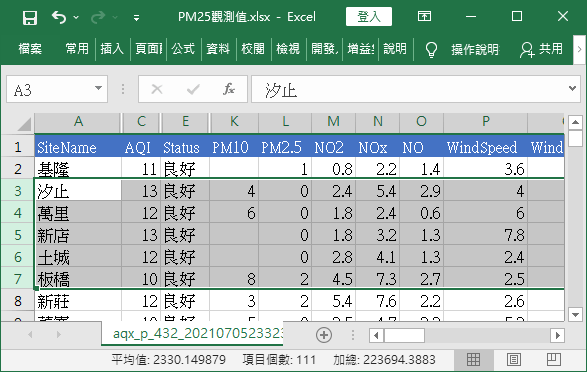The image size is (587, 372).
Task: Click the Insert Function fx icon
Action: tap(229, 89)
